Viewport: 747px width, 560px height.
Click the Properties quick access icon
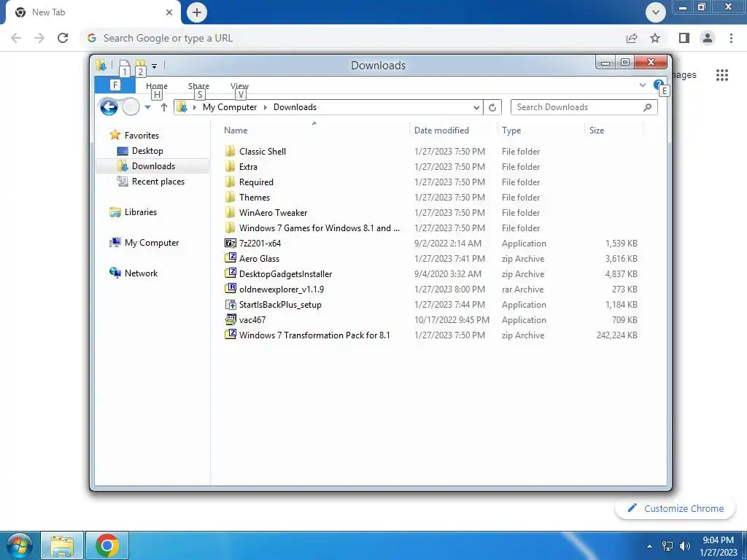(124, 66)
